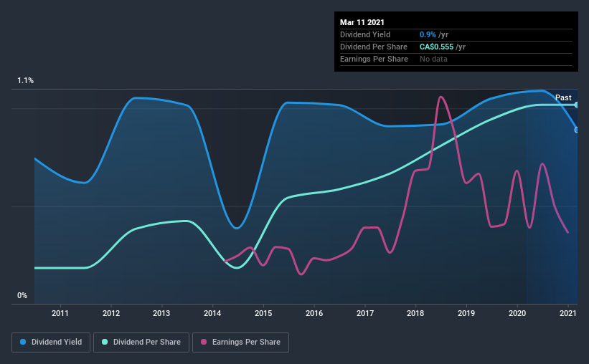The height and width of the screenshot is (364, 589).
Task: Click the 2013 x-axis label
Action: click(x=161, y=313)
